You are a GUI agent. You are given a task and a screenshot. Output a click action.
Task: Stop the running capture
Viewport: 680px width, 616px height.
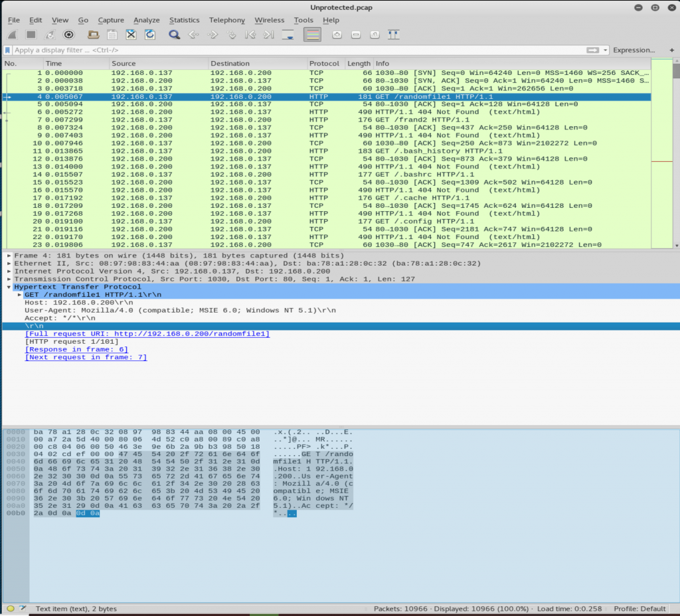click(x=31, y=35)
